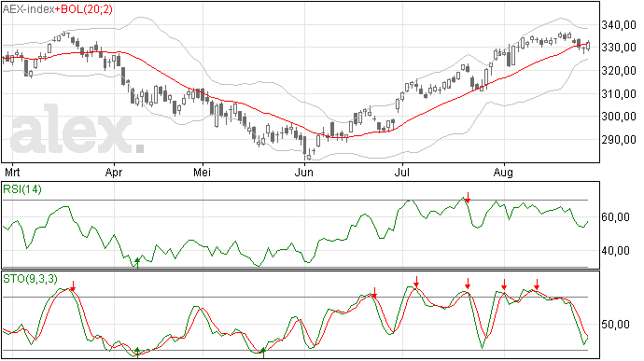Click the Aug label on time axis
The width and height of the screenshot is (644, 361).
pyautogui.click(x=503, y=172)
